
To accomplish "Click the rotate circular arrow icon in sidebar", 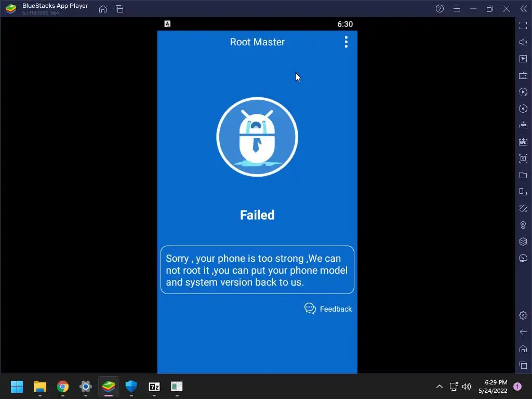I will pos(523,109).
